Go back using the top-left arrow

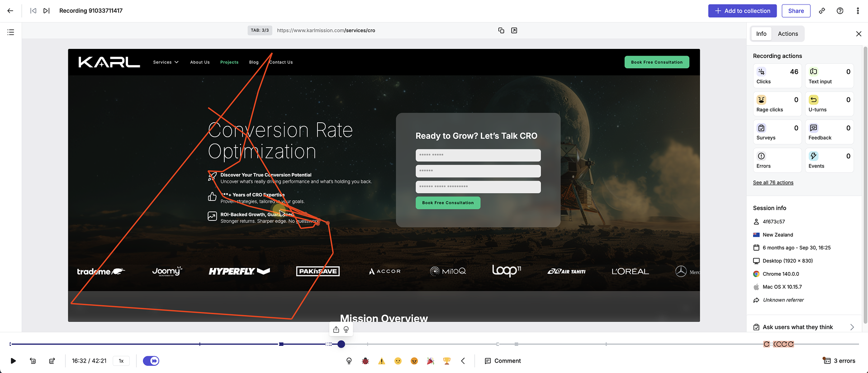click(x=10, y=11)
